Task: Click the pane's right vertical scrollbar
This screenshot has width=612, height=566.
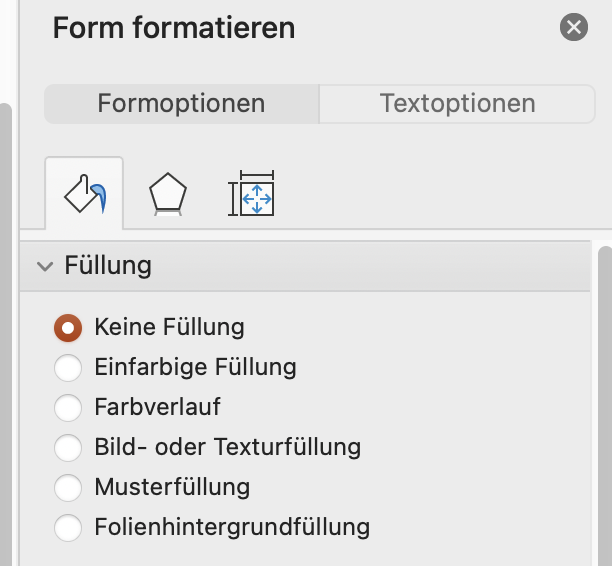Action: (605, 406)
